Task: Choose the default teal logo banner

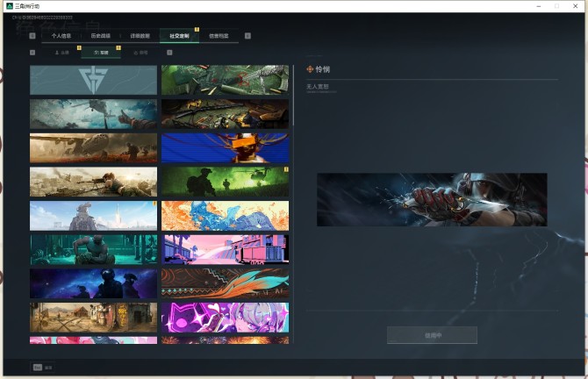Action: click(93, 80)
